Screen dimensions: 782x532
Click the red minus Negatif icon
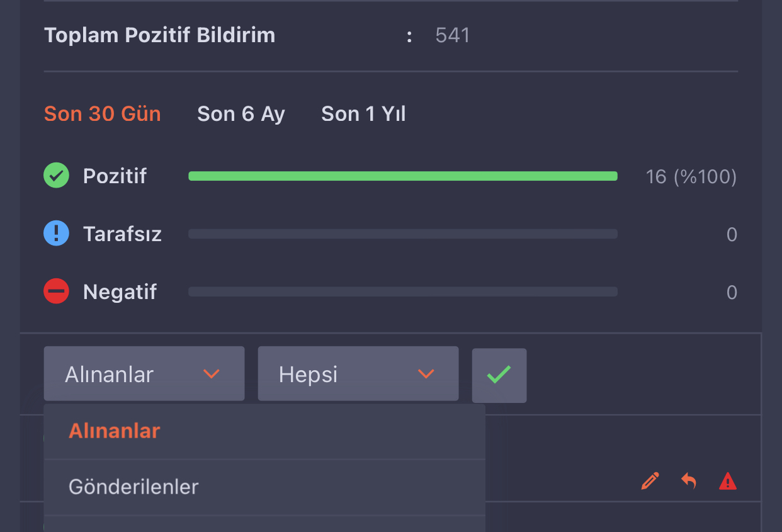(56, 291)
